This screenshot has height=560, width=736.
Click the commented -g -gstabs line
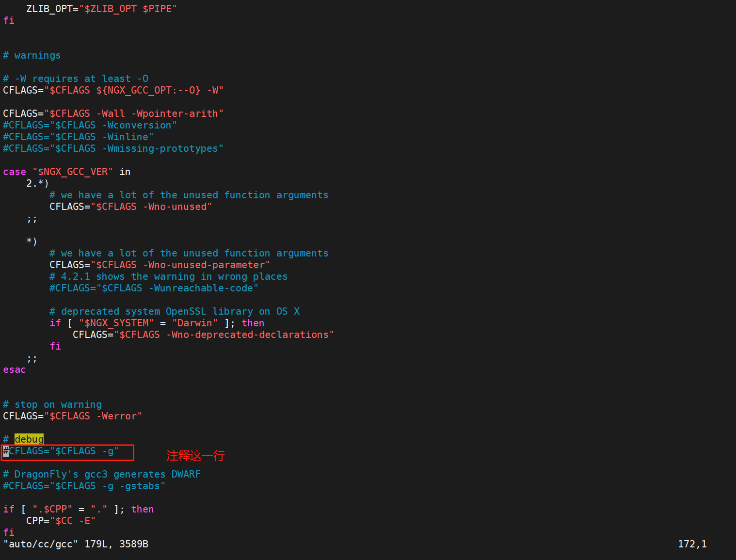[84, 486]
